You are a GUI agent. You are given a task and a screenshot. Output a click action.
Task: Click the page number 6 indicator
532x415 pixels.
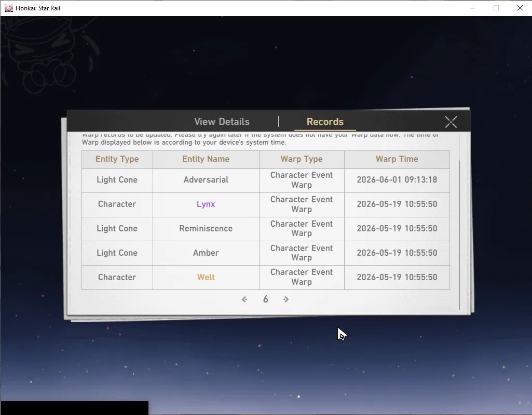click(x=265, y=299)
